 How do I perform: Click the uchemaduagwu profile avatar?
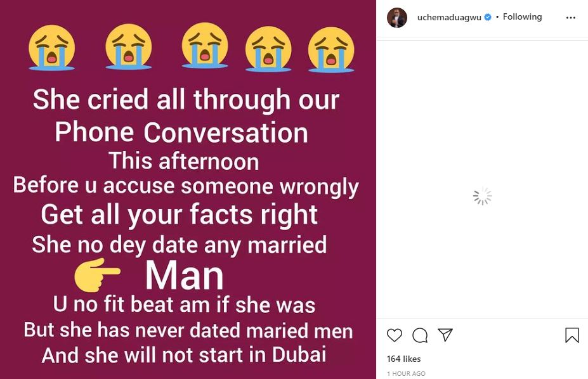[x=397, y=18]
